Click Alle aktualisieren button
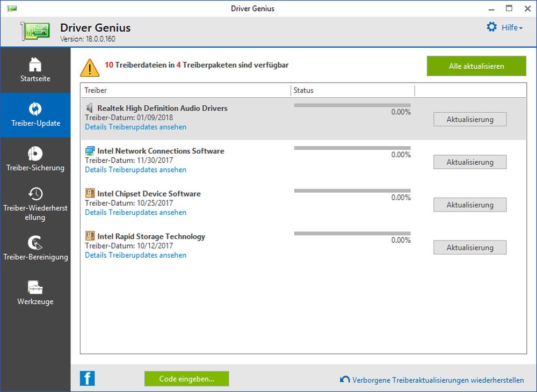Screen dimensions: 537x392 476,66
